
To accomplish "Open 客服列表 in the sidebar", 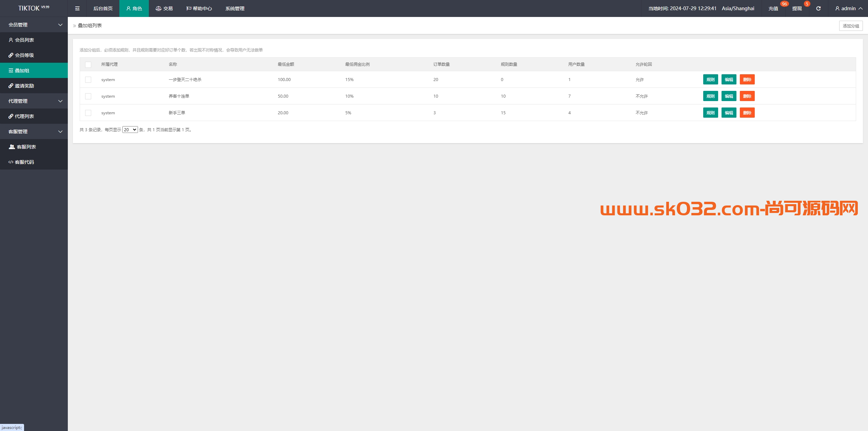I will point(34,147).
